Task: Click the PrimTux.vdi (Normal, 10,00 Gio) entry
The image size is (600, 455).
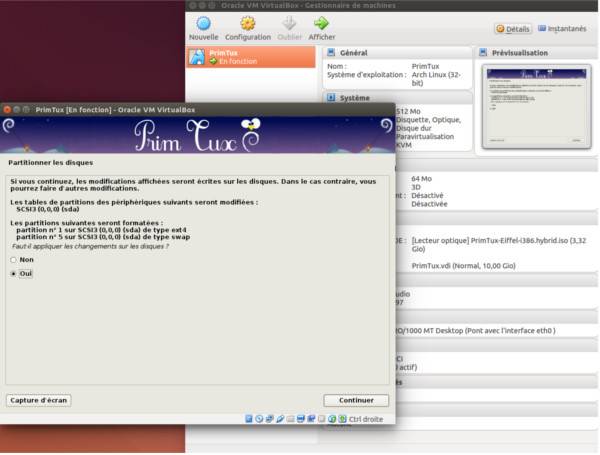Action: [x=463, y=266]
